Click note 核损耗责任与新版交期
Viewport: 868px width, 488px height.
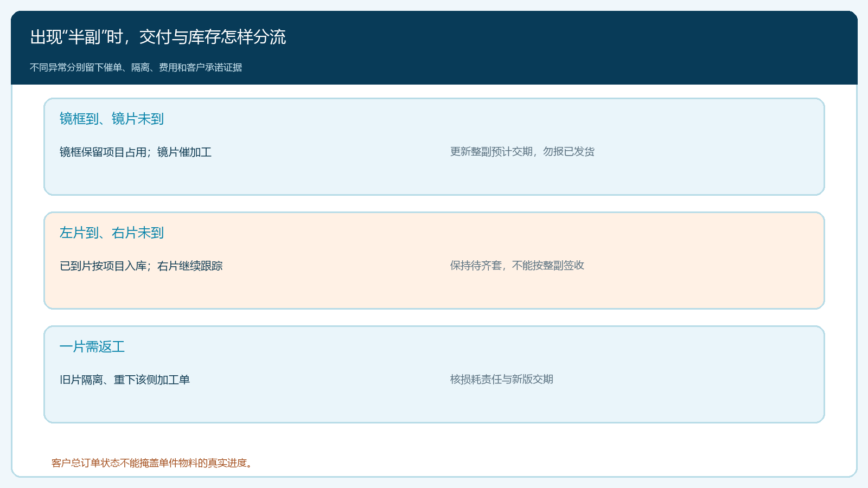click(x=502, y=379)
